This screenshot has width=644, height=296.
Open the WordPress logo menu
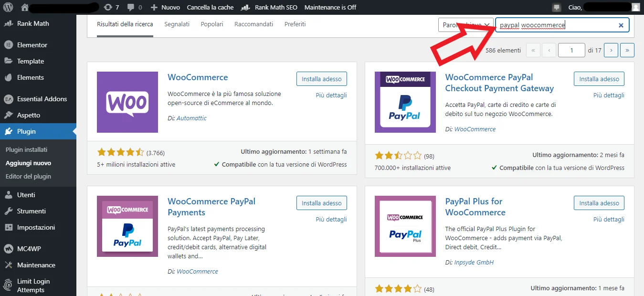coord(9,7)
